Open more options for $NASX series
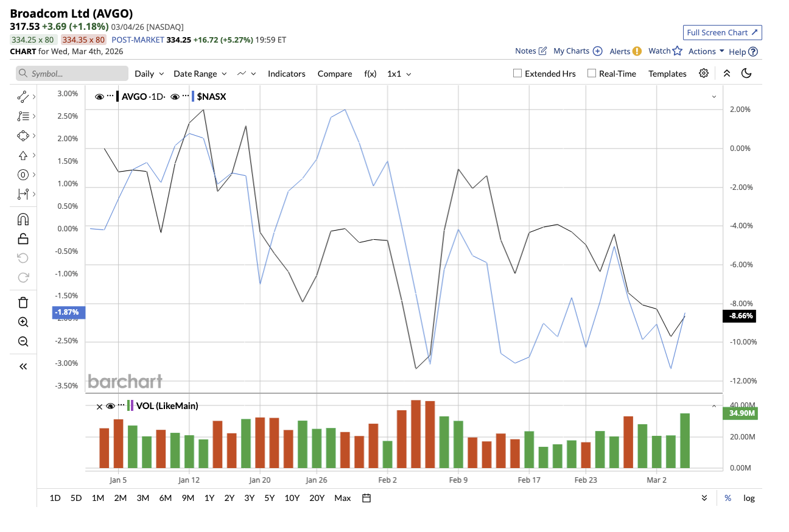The image size is (789, 532). coord(186,96)
